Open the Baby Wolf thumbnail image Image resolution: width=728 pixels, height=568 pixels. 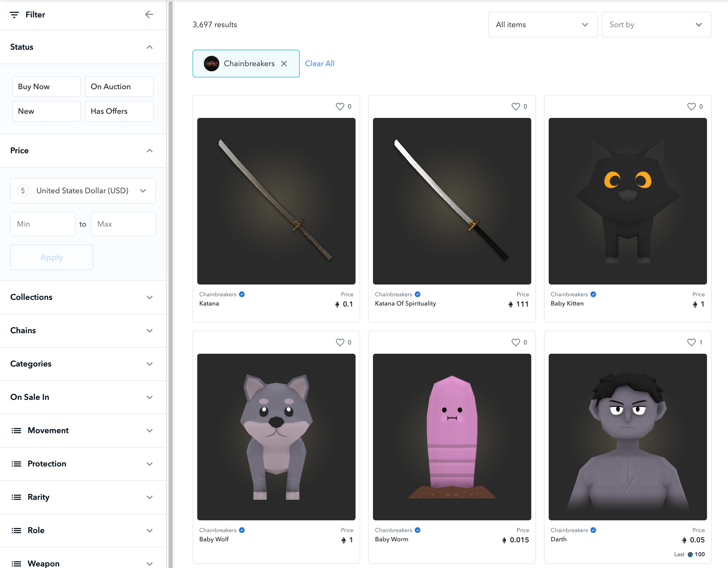276,437
